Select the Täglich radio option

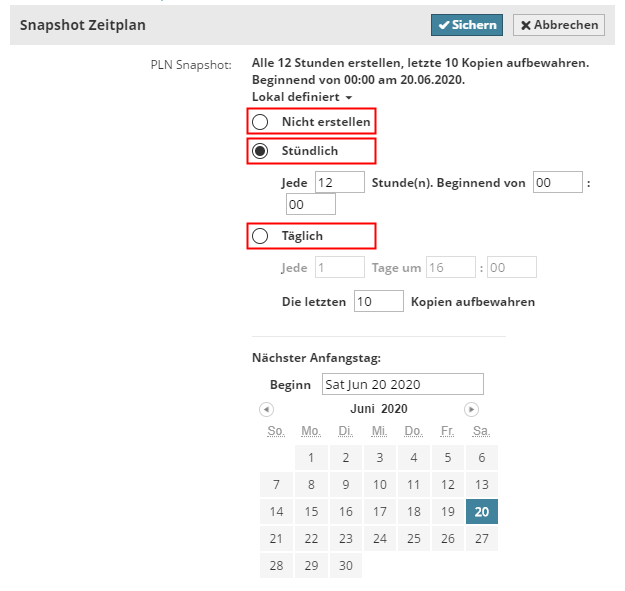[260, 236]
